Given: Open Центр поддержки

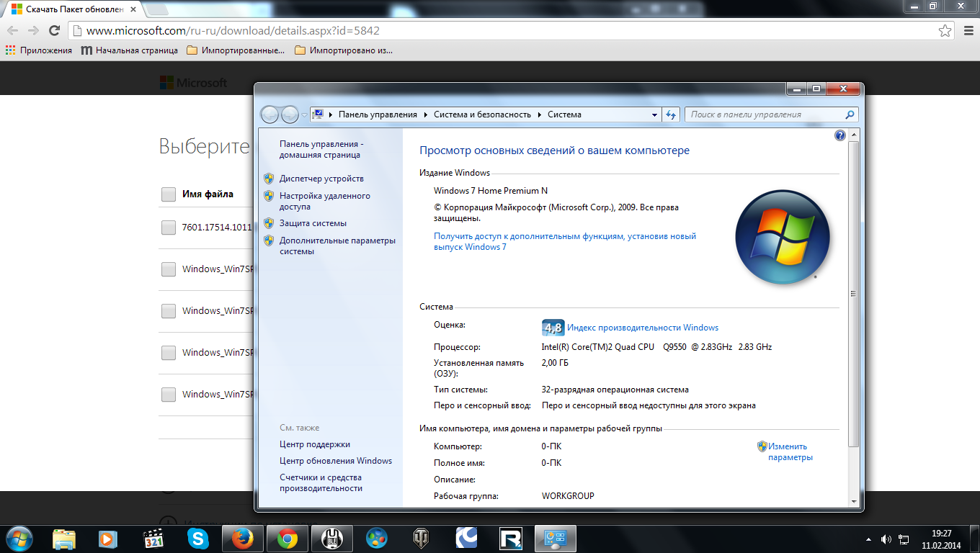Looking at the screenshot, I should coord(315,444).
